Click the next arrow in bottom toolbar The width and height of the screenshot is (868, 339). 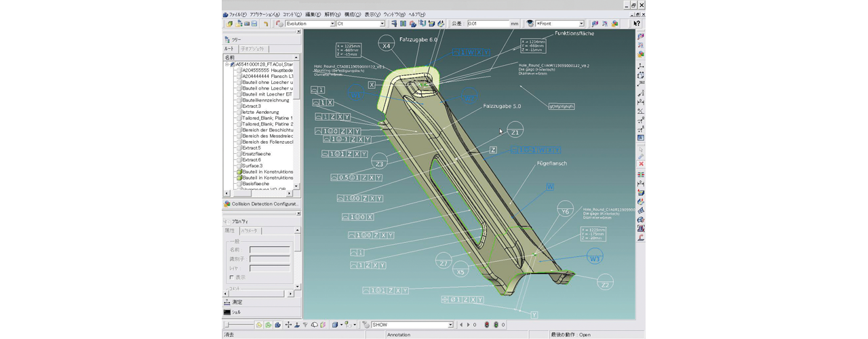tap(468, 325)
